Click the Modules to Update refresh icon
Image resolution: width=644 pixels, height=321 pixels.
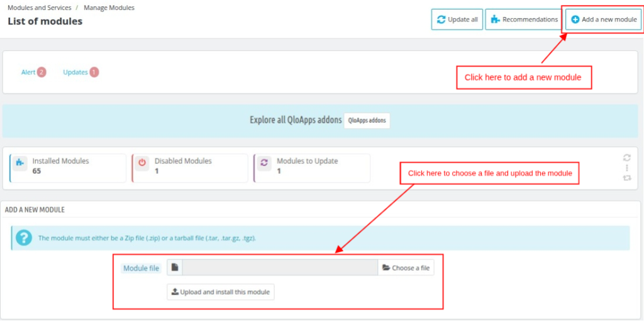[x=264, y=162]
